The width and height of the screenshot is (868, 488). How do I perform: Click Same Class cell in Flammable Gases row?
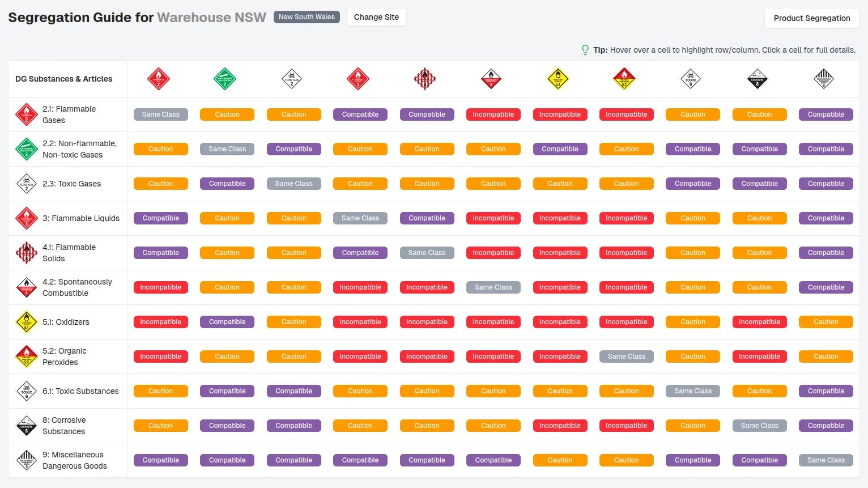(x=161, y=114)
